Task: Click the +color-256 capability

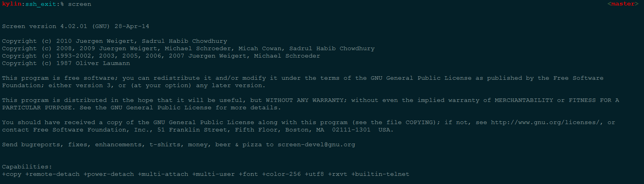Action: (x=281, y=174)
